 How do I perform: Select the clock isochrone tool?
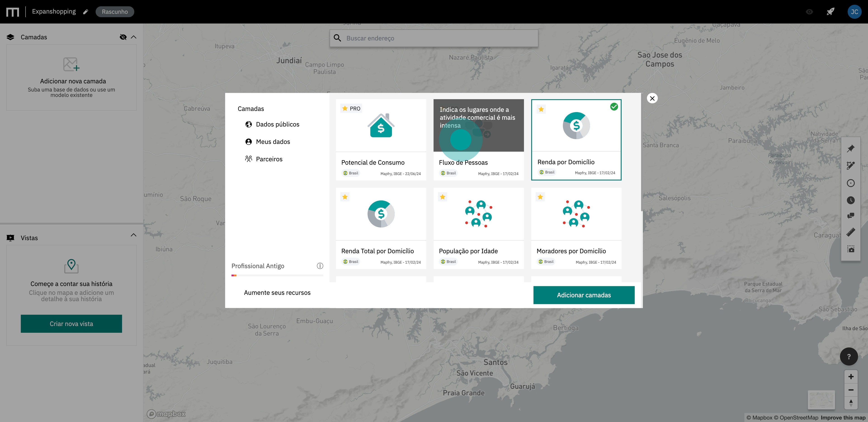pos(850,200)
